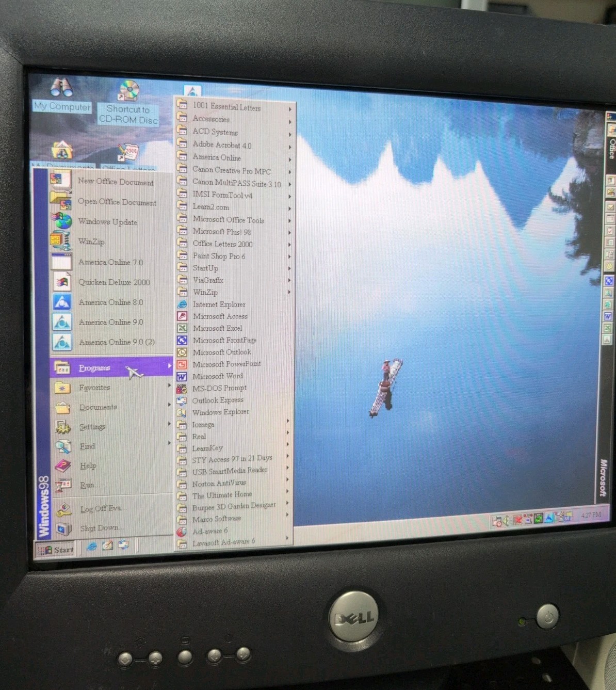This screenshot has width=616, height=690.
Task: Open Windows Explorer from Programs list
Action: tap(235, 412)
